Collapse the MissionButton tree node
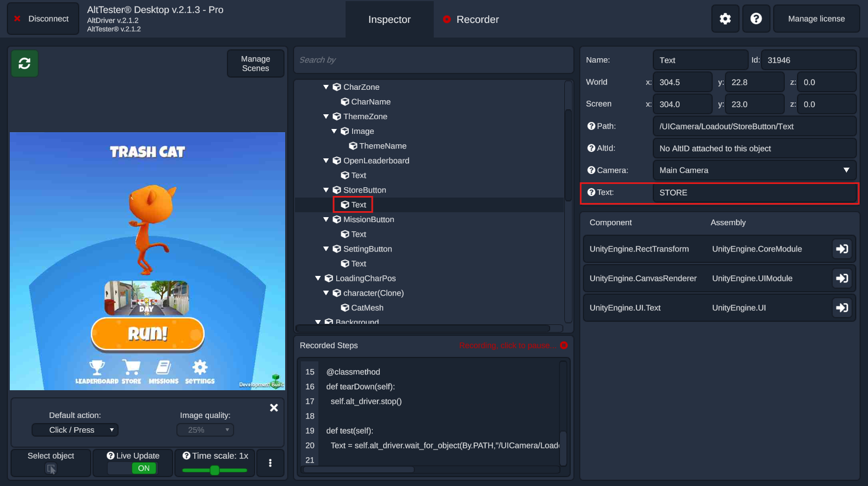This screenshot has height=486, width=868. (x=326, y=219)
